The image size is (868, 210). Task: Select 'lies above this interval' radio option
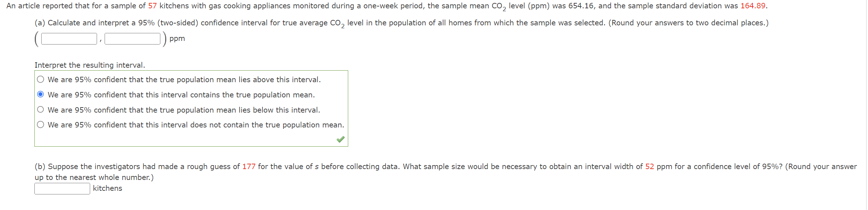point(41,79)
